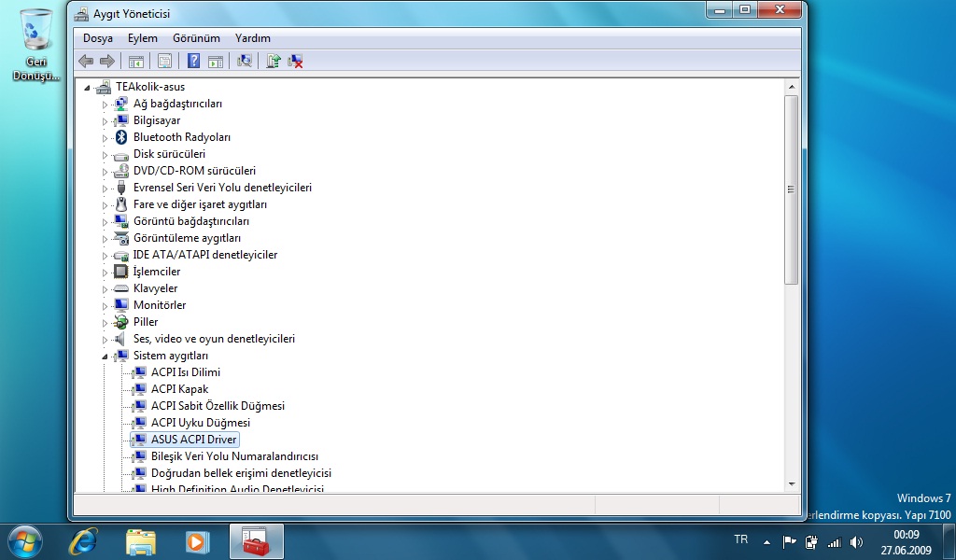The width and height of the screenshot is (956, 560).
Task: Open Windows Media Player from taskbar
Action: point(197,541)
